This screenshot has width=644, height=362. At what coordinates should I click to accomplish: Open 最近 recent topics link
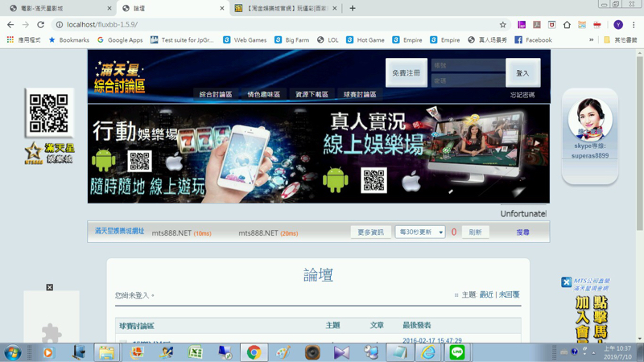pos(486,294)
